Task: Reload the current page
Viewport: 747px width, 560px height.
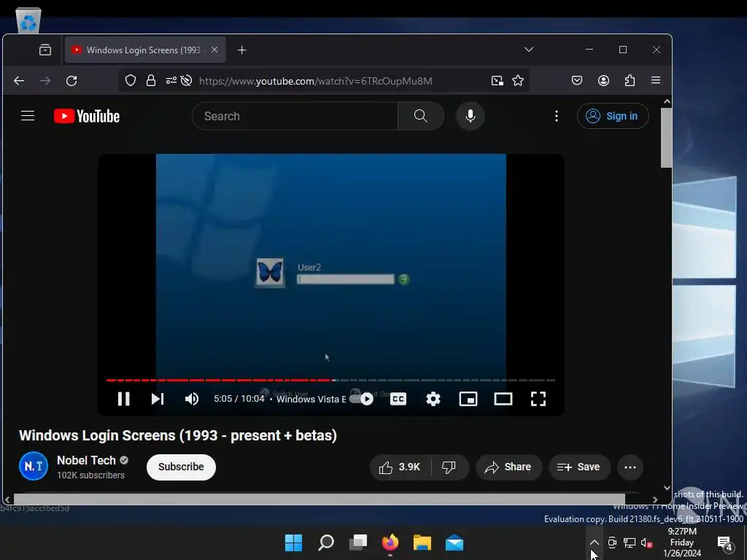Action: pos(71,81)
